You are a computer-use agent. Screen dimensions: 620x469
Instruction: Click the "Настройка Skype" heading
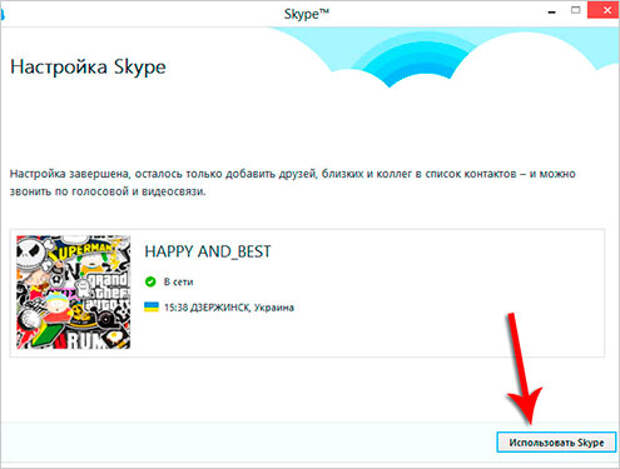point(88,66)
